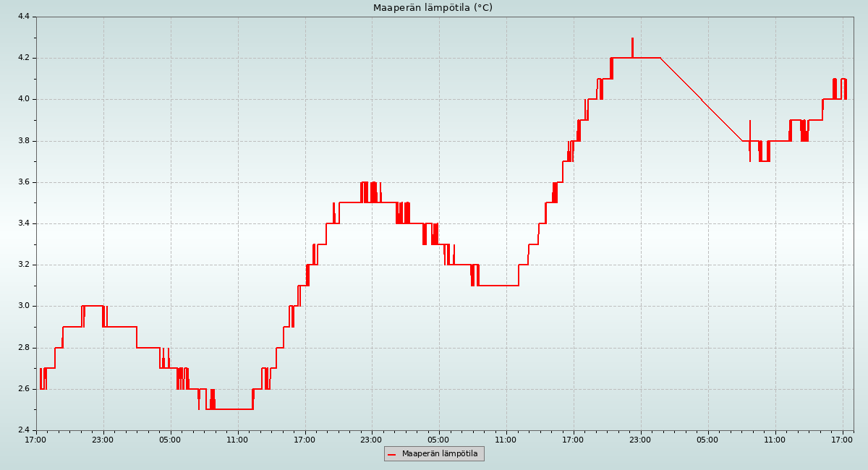The image size is (868, 470).
Task: Click the highest spike at 4.3 on the line
Action: 632,39
